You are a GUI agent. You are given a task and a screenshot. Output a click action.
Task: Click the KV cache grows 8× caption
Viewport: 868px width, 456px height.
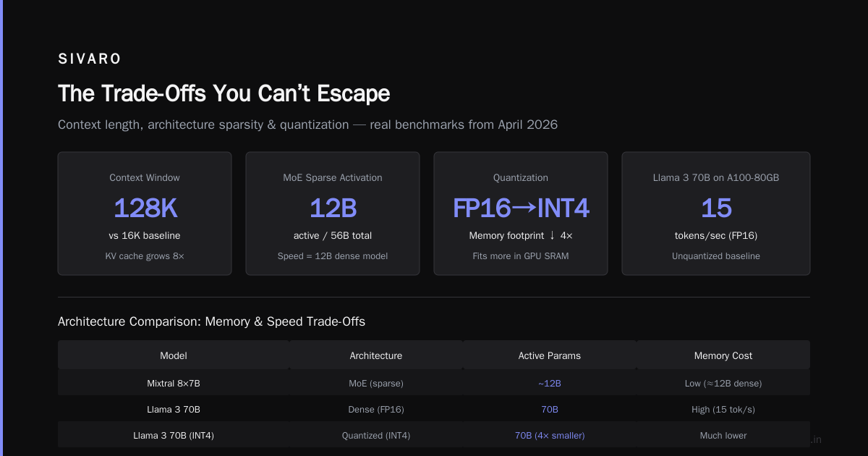145,256
